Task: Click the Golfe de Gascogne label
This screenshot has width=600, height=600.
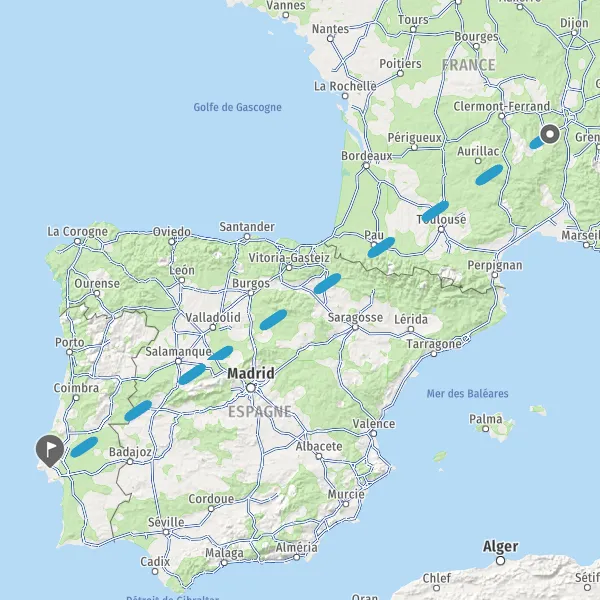Action: click(237, 107)
